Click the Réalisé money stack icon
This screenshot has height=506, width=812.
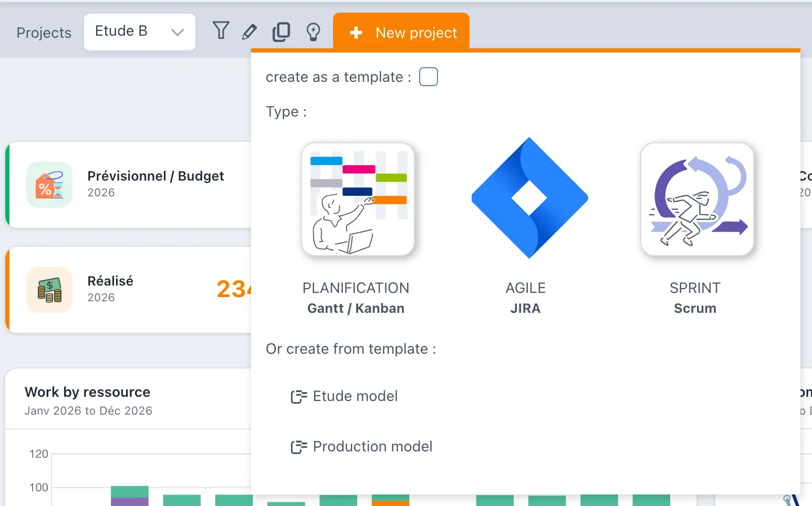coord(49,290)
